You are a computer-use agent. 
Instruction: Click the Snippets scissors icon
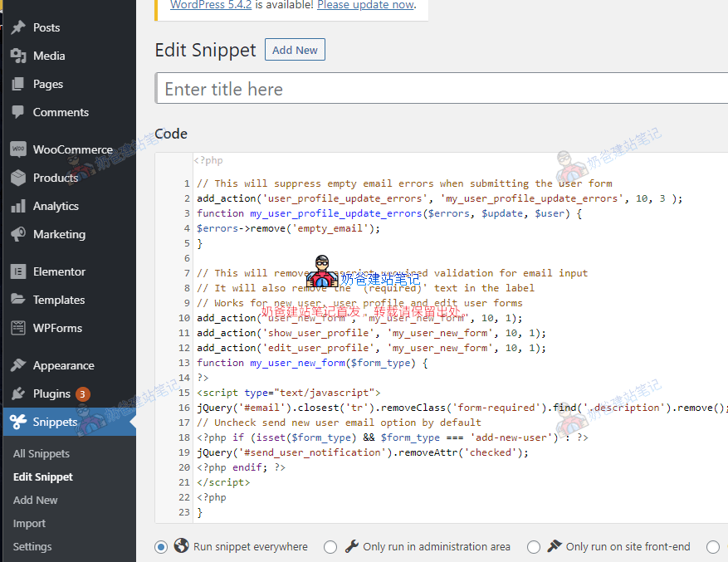click(x=18, y=422)
